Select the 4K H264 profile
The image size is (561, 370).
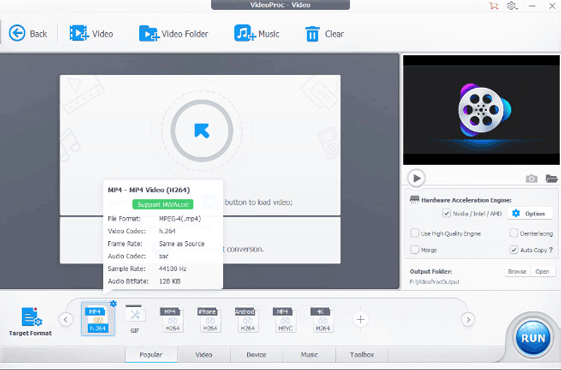(x=322, y=319)
